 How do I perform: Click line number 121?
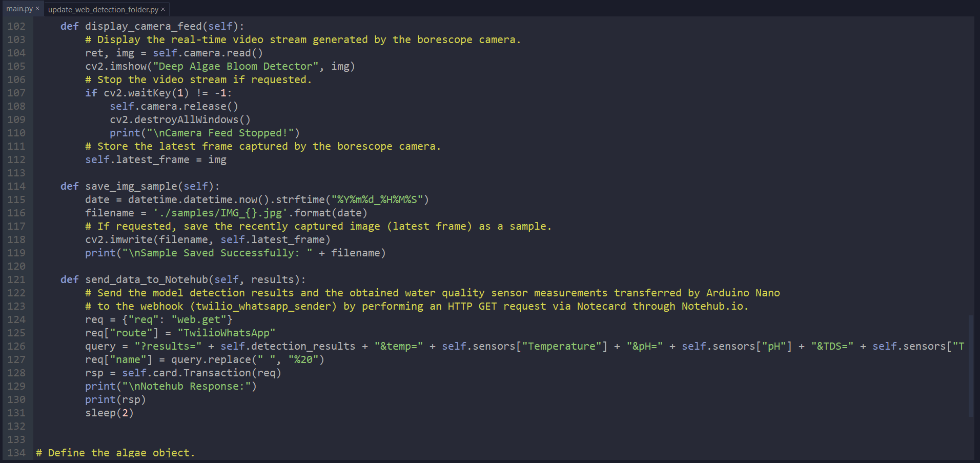(x=16, y=279)
